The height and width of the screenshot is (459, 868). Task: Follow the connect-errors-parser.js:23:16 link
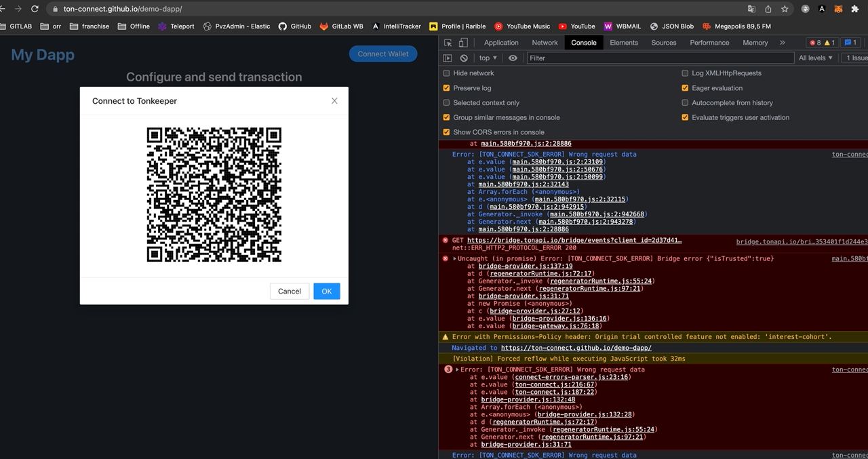pyautogui.click(x=573, y=377)
